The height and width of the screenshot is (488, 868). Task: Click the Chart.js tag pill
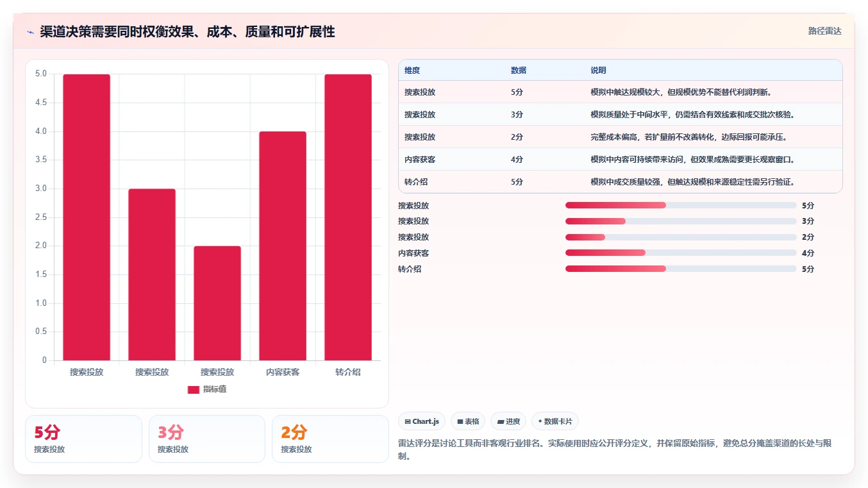click(x=422, y=421)
